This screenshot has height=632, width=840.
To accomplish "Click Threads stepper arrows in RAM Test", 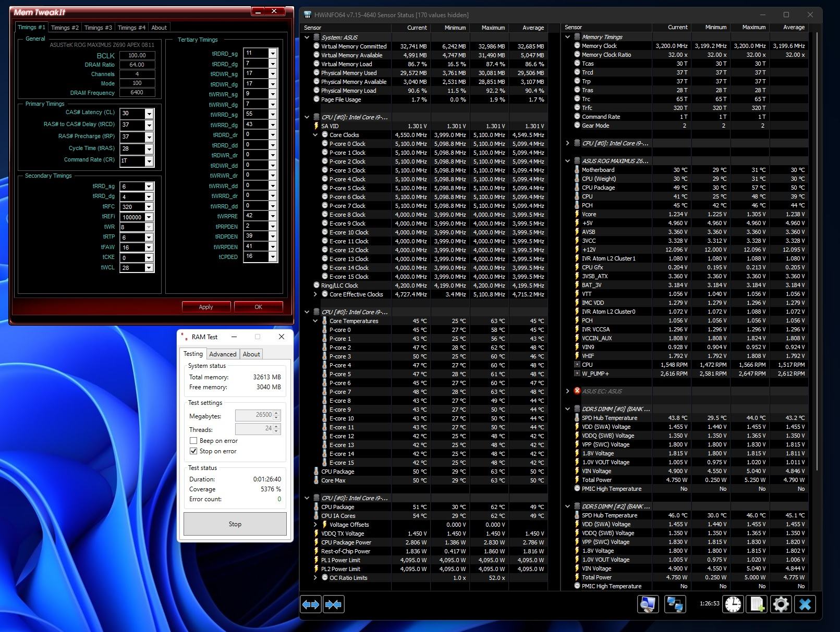I will (277, 429).
